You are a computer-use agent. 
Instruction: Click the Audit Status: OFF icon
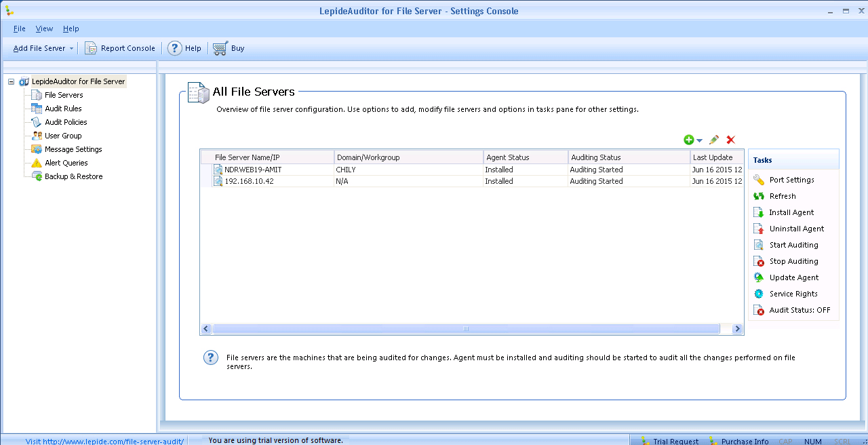click(x=758, y=310)
